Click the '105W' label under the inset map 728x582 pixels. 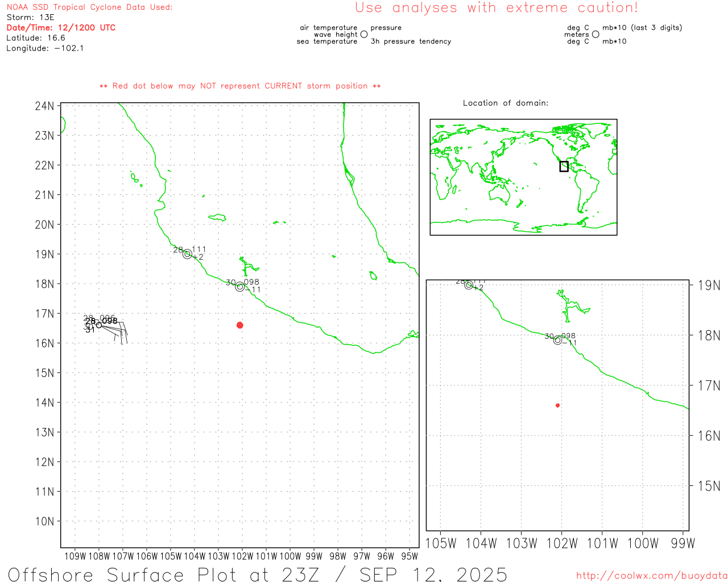[x=441, y=543]
